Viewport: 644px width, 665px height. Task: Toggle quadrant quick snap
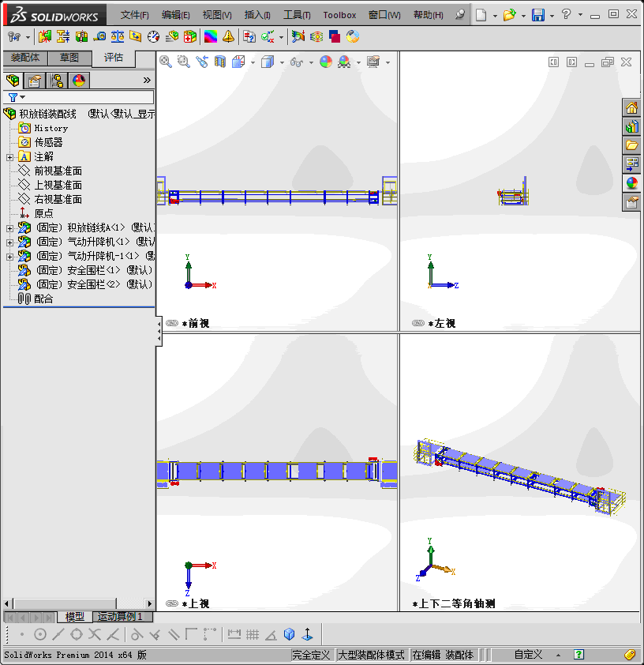click(x=77, y=634)
